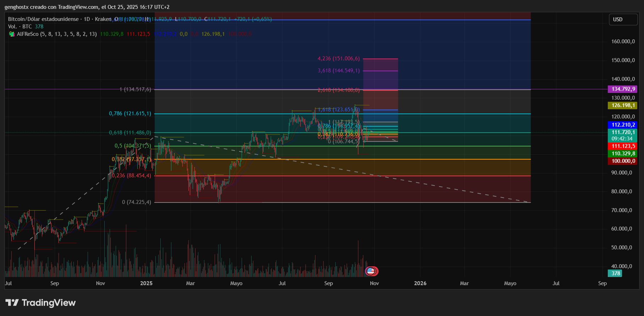Click the dark red 100.000,0 price label

pyautogui.click(x=623, y=161)
